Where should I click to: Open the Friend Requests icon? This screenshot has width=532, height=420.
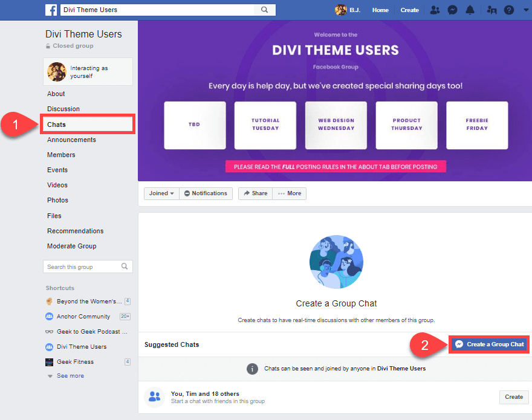tap(434, 10)
